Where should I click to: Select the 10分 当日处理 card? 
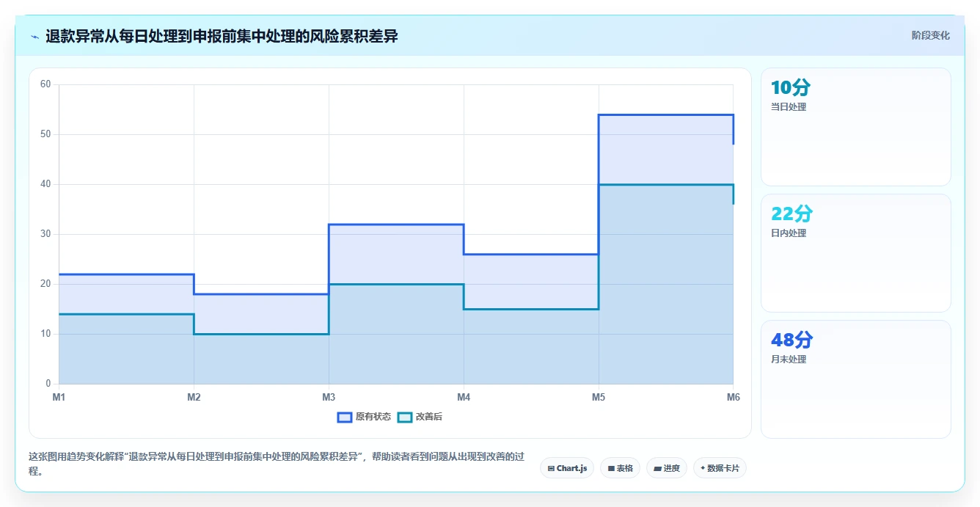tap(856, 127)
